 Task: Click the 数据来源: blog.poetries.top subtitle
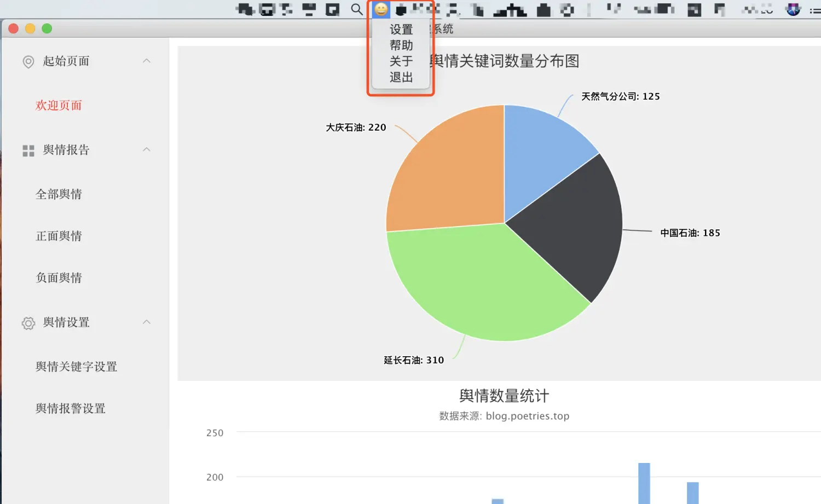504,416
